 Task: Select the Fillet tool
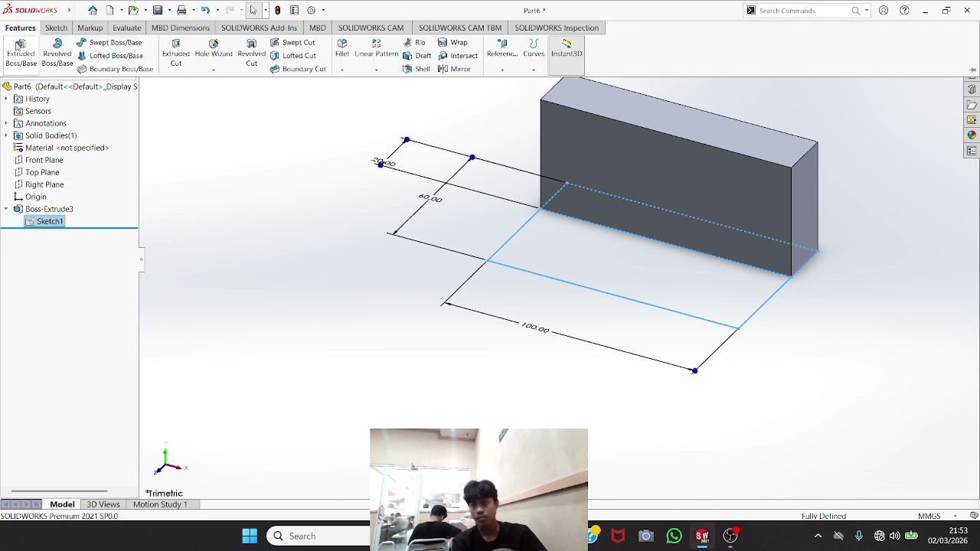tap(342, 48)
